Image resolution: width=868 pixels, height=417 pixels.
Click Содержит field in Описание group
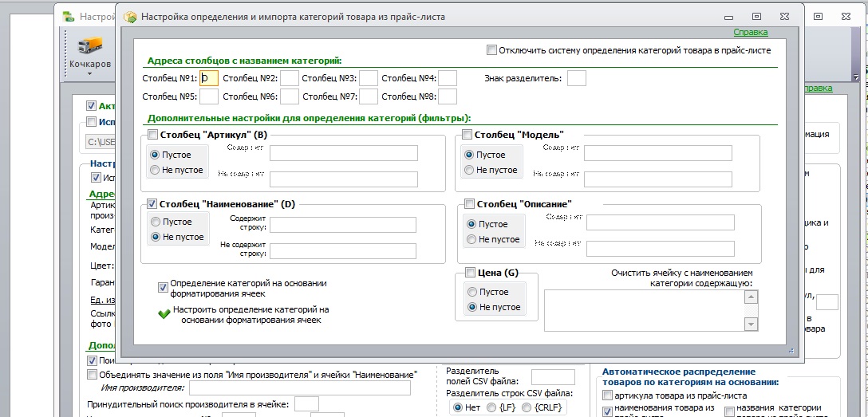tap(661, 222)
